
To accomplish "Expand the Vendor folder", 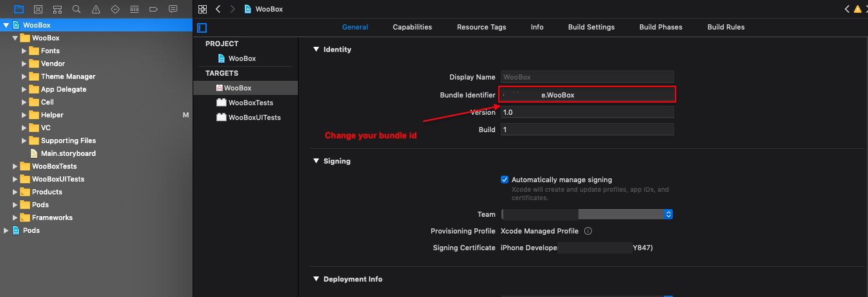I will tap(24, 64).
